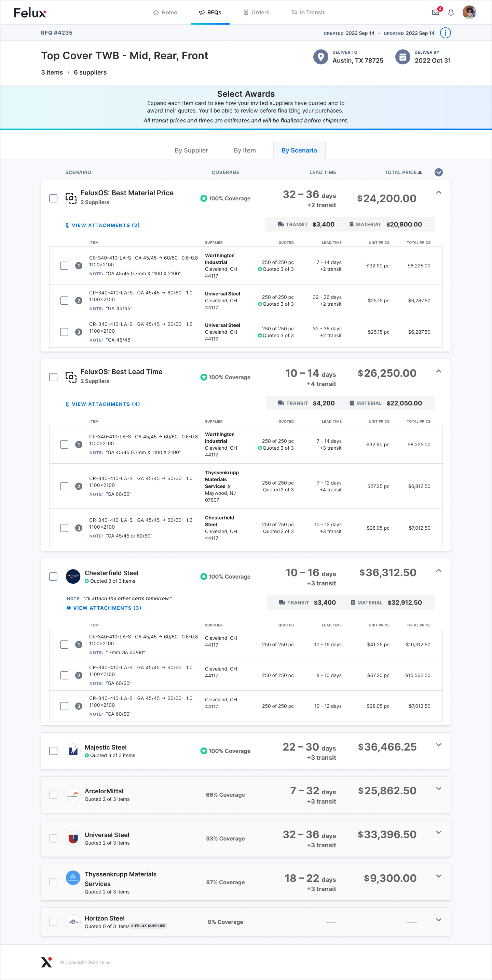Expand the Horizon Steel card
The image size is (492, 980).
[438, 920]
